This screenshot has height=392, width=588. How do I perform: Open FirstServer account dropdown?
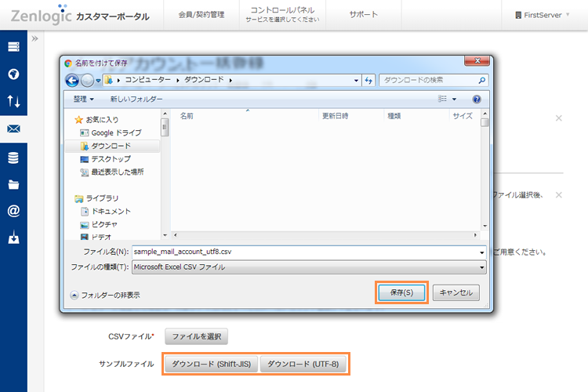click(x=543, y=15)
